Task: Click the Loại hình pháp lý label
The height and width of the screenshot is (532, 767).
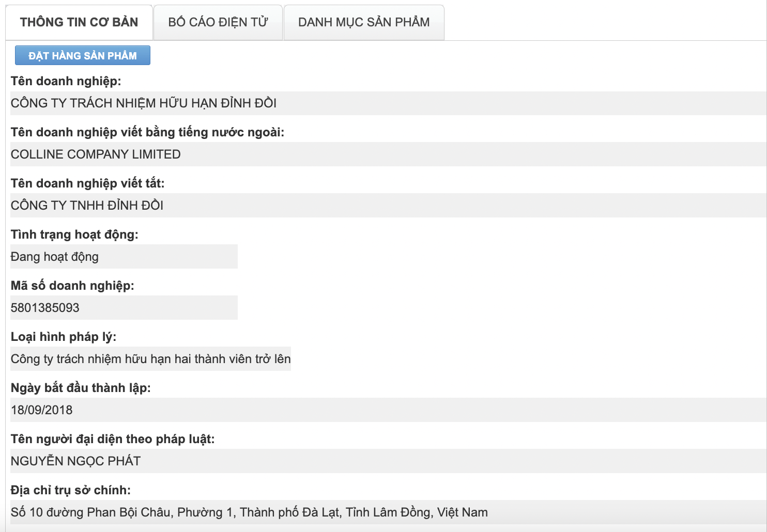Action: [64, 337]
